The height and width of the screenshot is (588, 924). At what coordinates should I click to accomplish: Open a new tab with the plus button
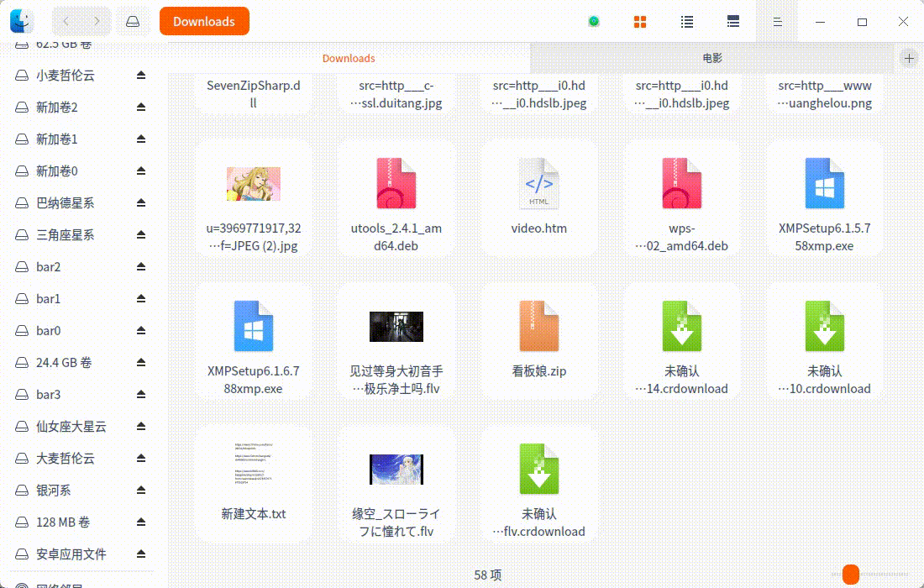pos(910,58)
